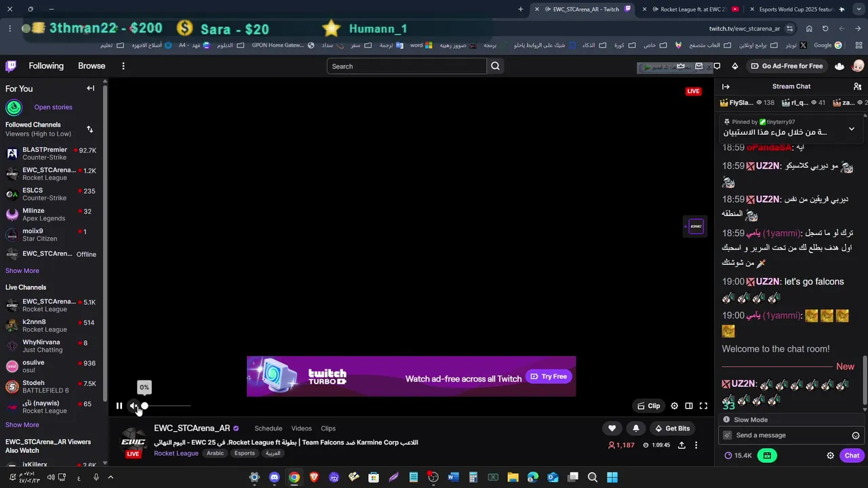The height and width of the screenshot is (488, 868).
Task: Open the player settings gear
Action: coord(674,406)
